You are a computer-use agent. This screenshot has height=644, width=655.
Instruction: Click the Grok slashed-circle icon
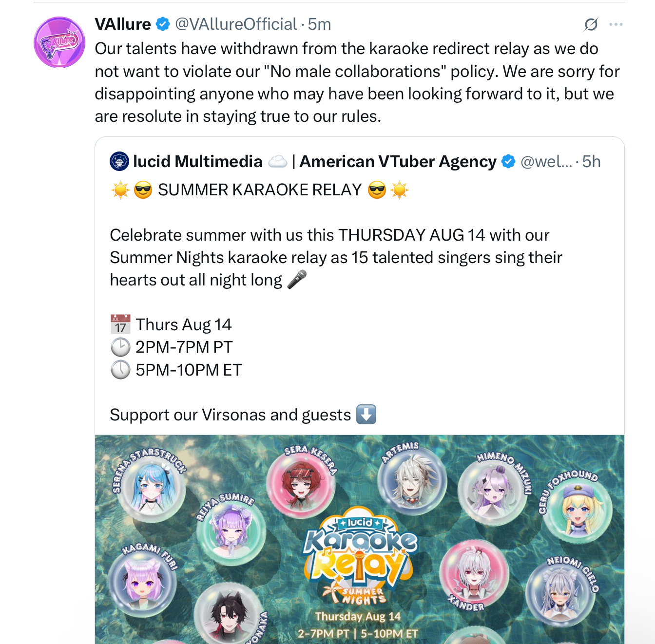[591, 24]
